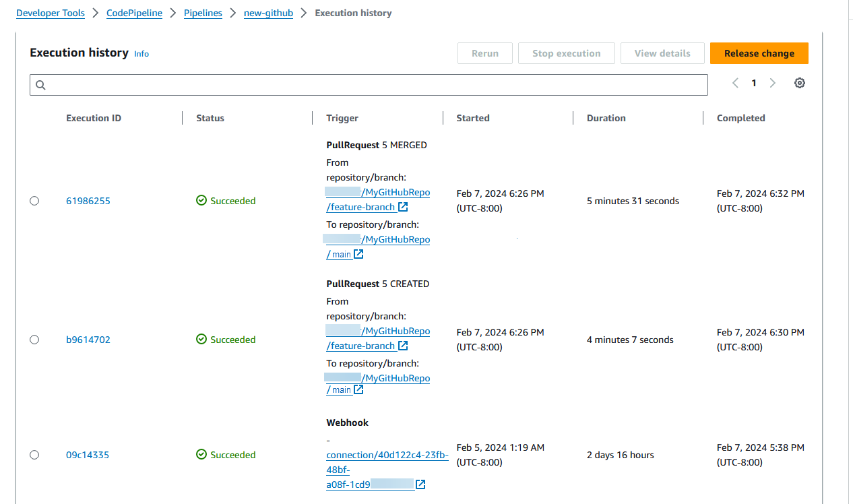This screenshot has height=504, width=853.
Task: Click the Succeeded icon next to b9614702
Action: pos(201,339)
